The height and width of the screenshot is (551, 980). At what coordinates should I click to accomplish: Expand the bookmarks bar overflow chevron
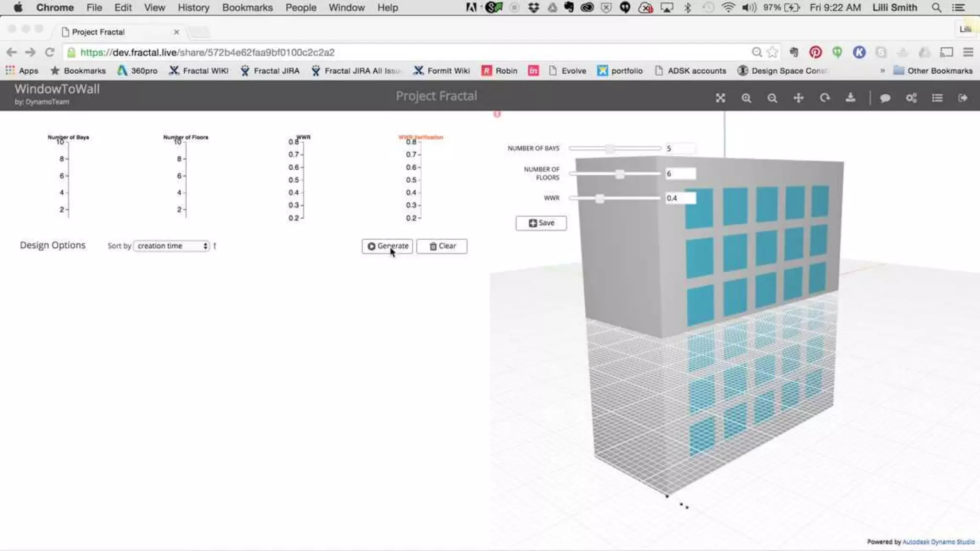pyautogui.click(x=882, y=71)
